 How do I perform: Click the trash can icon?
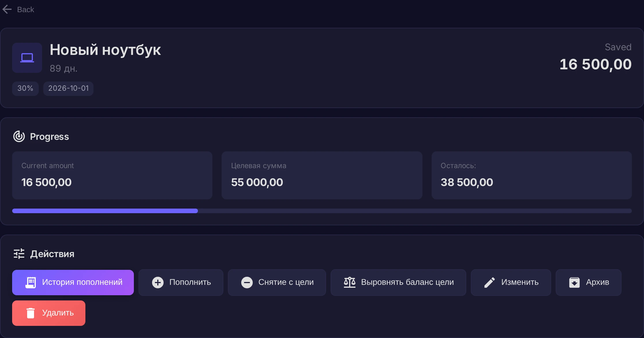point(31,313)
